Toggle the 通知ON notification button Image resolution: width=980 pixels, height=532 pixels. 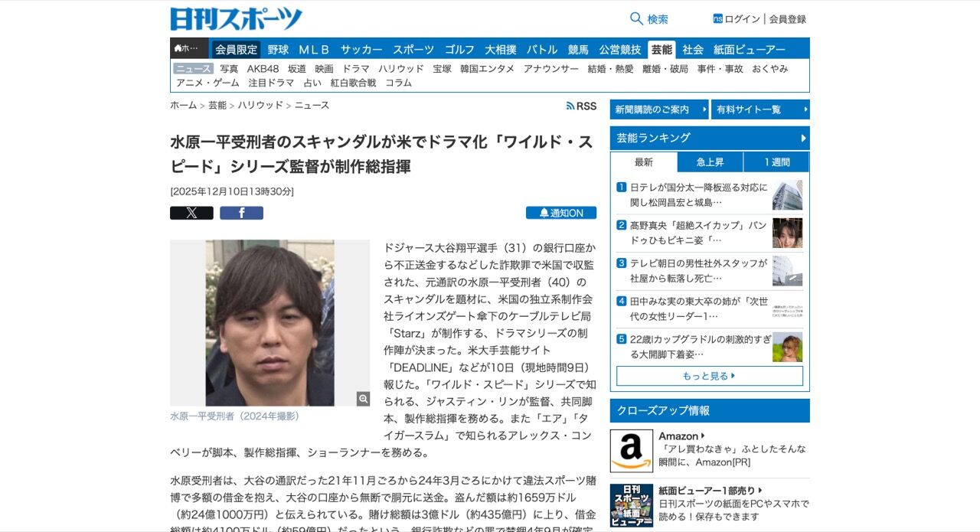click(x=561, y=213)
